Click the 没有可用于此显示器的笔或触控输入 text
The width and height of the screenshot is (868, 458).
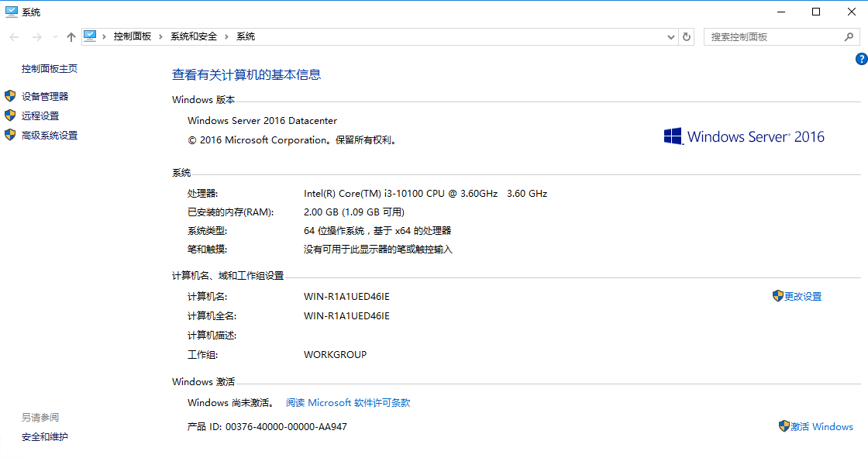pyautogui.click(x=378, y=250)
